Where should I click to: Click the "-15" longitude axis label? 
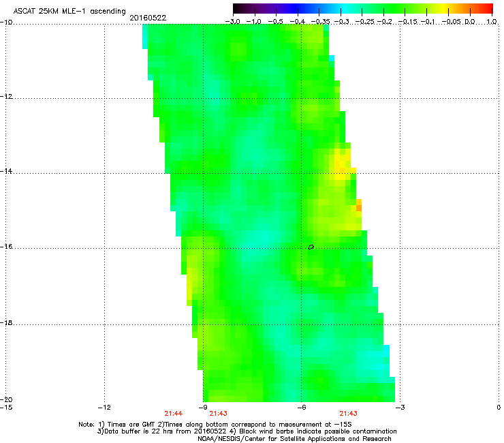coord(6,408)
